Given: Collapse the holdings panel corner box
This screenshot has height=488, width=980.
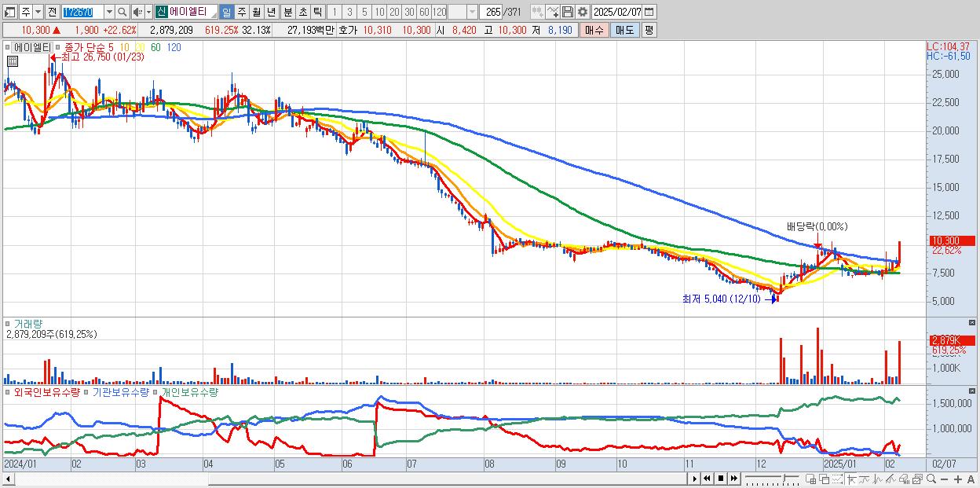Looking at the screenshot, I should [x=974, y=391].
